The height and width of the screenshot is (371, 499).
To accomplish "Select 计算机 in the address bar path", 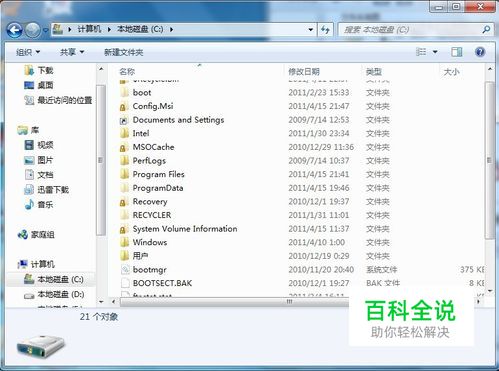I will [89, 29].
